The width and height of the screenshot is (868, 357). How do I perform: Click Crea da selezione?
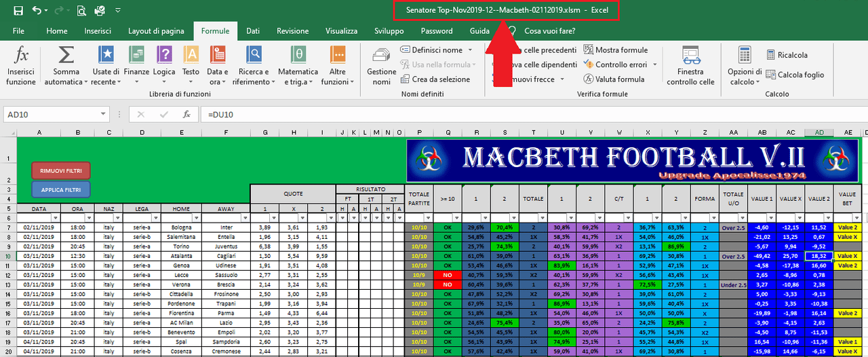[435, 79]
